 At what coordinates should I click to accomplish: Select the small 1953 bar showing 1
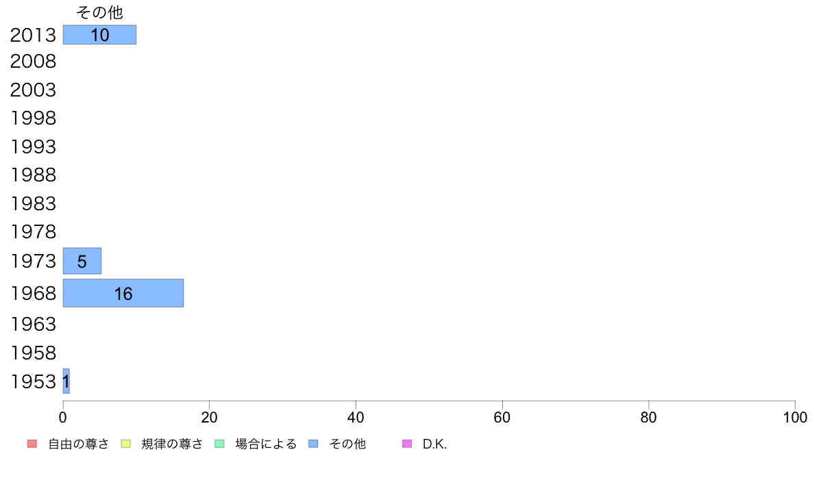66,381
